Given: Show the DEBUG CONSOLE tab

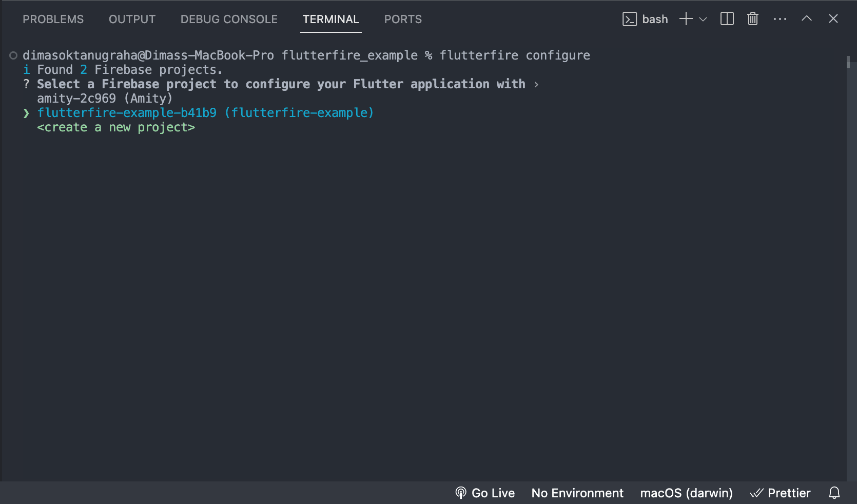Looking at the screenshot, I should [229, 20].
